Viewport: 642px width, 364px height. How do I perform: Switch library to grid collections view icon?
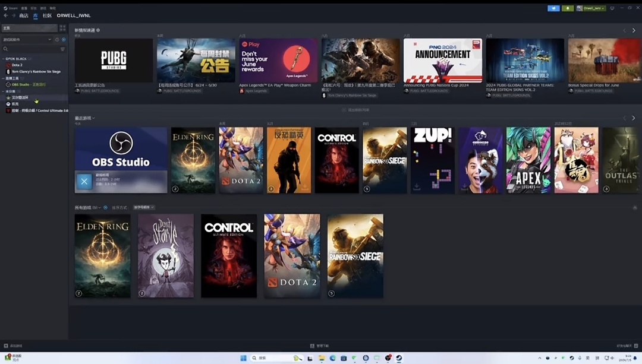point(62,28)
